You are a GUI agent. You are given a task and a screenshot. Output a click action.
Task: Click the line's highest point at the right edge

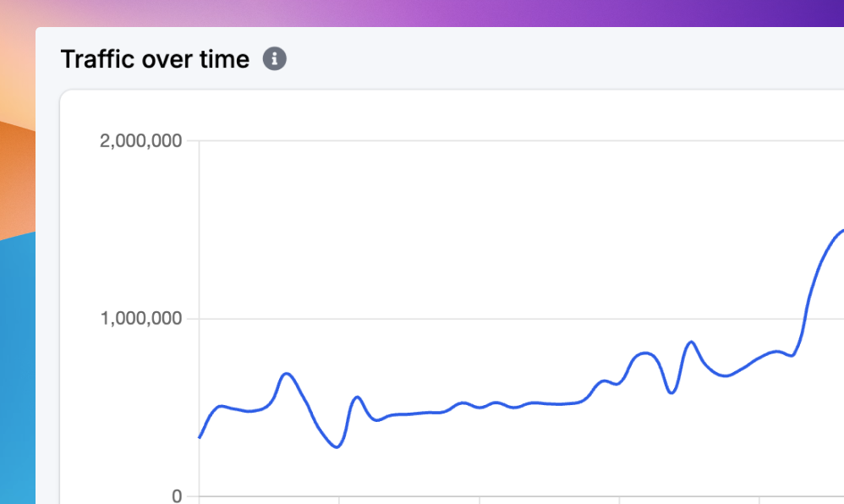click(841, 231)
